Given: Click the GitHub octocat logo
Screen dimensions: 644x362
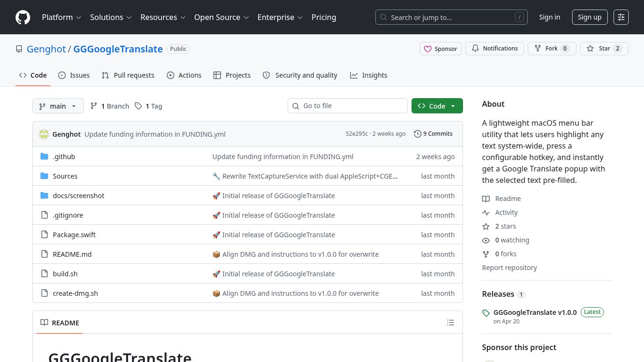Looking at the screenshot, I should [x=23, y=17].
